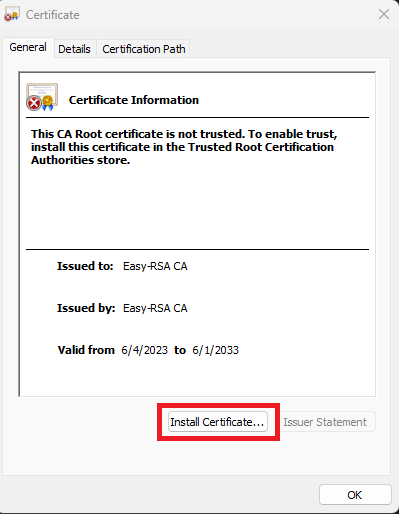Click the not trusted warning message text
The width and height of the screenshot is (399, 514).
click(184, 147)
